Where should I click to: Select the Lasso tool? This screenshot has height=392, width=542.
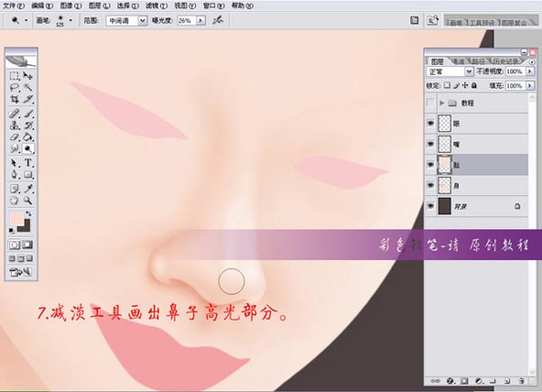click(x=14, y=87)
